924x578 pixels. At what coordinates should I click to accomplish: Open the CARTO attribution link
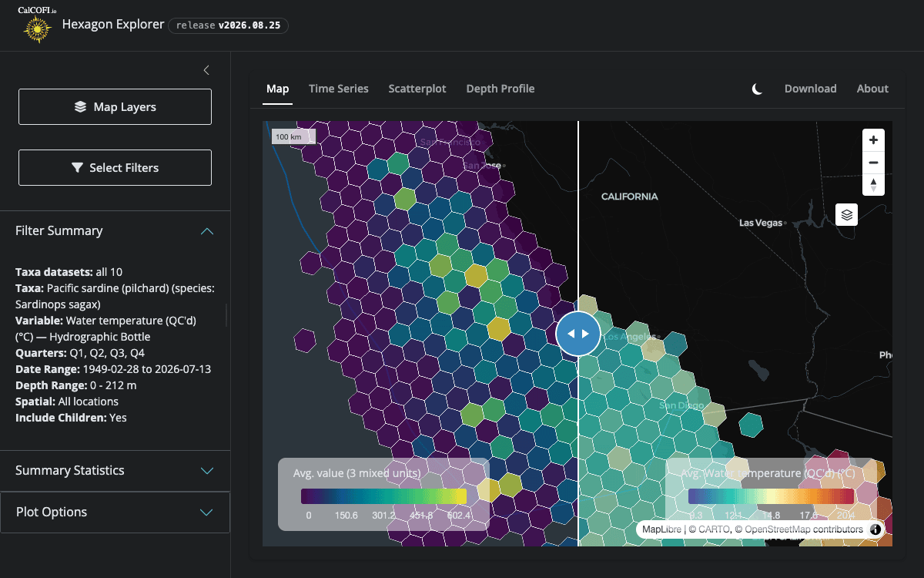click(x=710, y=529)
